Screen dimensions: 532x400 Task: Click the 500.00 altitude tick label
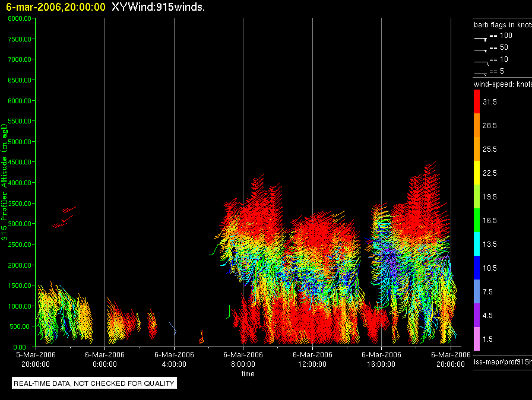point(20,326)
